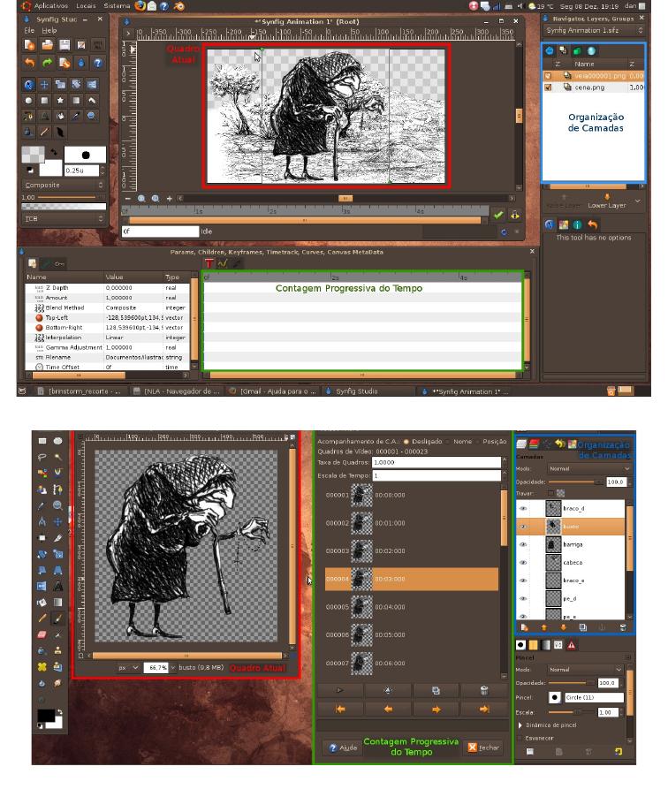
Task: Click the blue help question mark in Synfig toolbox
Action: click(98, 63)
